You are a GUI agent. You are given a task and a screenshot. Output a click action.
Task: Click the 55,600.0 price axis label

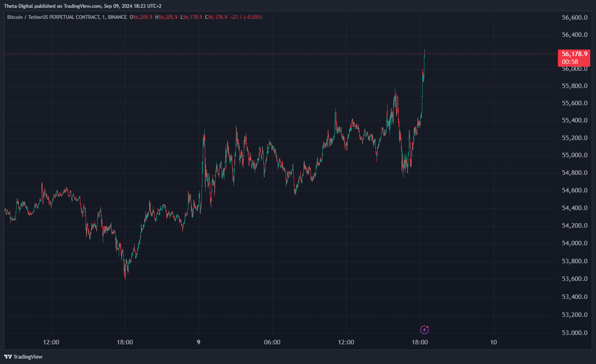click(575, 103)
